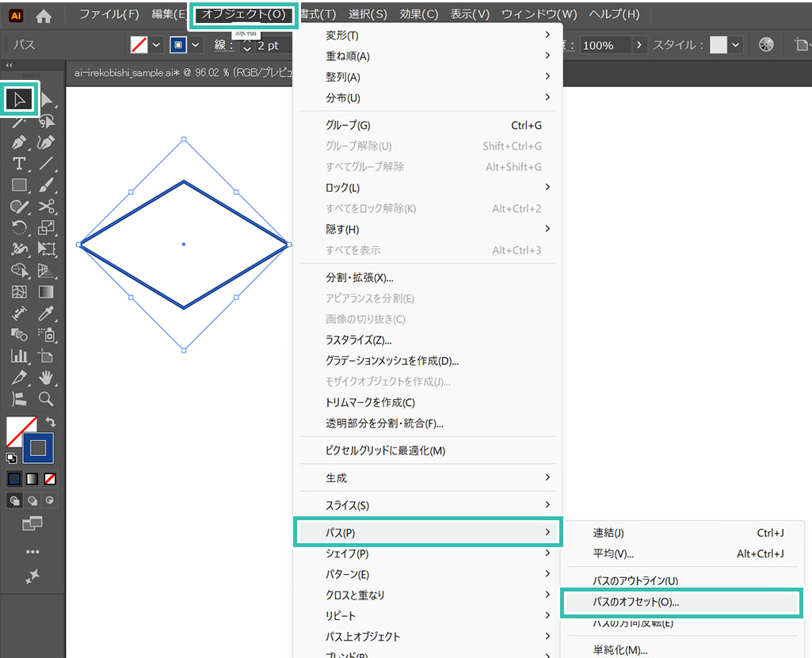
Task: Activate the Eyedropper tool
Action: (x=47, y=314)
